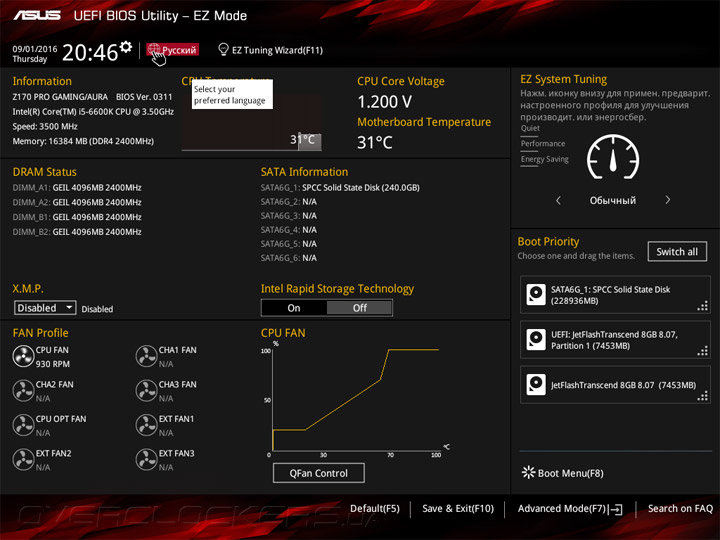Click the 20:46 clock time
The height and width of the screenshot is (540, 720).
point(90,52)
